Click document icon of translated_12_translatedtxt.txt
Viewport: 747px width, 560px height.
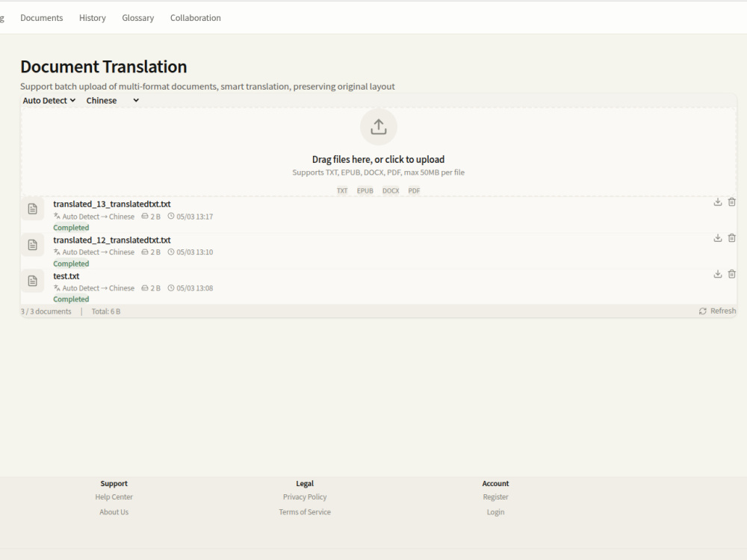tap(32, 245)
